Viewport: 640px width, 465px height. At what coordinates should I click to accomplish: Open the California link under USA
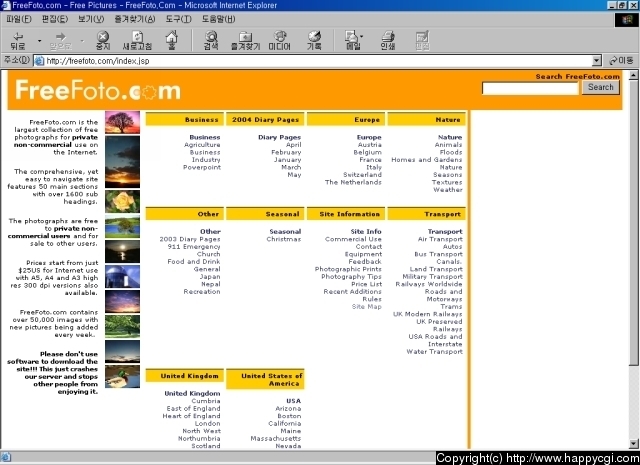284,423
